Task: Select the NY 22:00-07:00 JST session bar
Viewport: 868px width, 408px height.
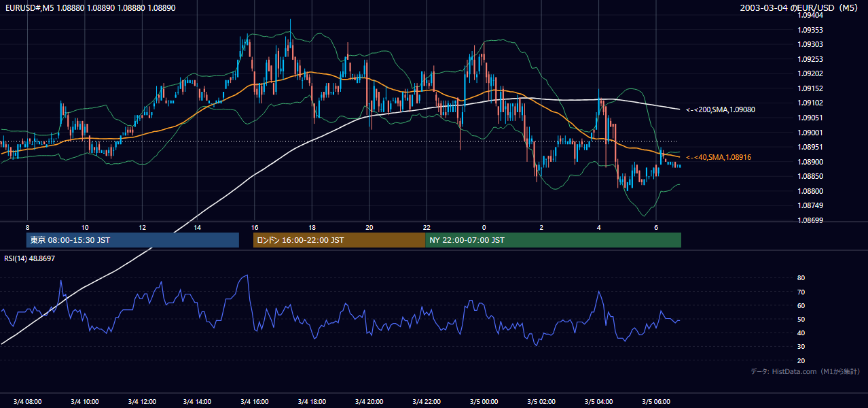Action: [553, 240]
